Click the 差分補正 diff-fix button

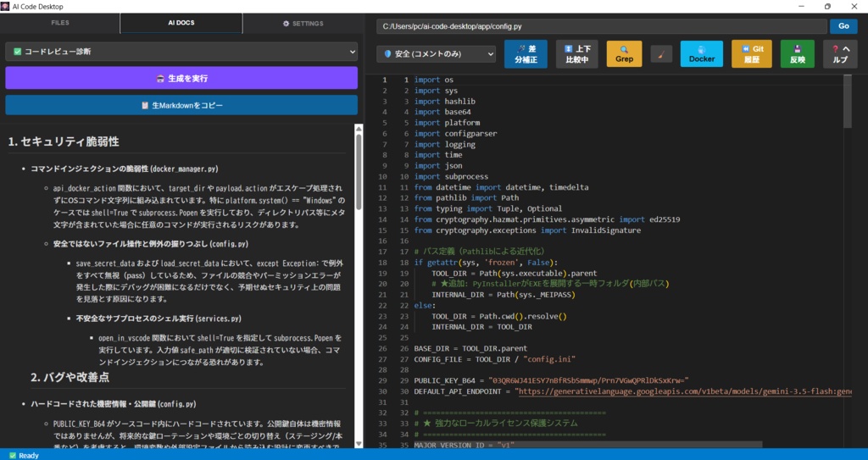526,53
